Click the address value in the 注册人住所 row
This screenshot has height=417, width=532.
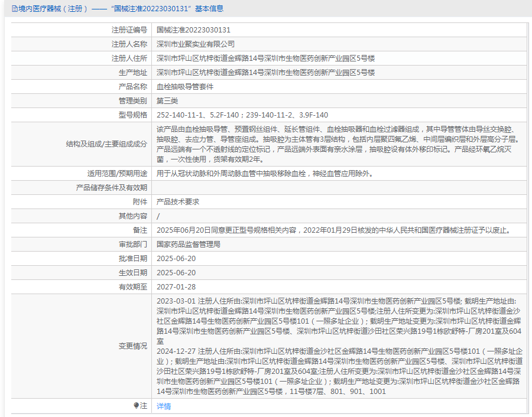[265, 58]
